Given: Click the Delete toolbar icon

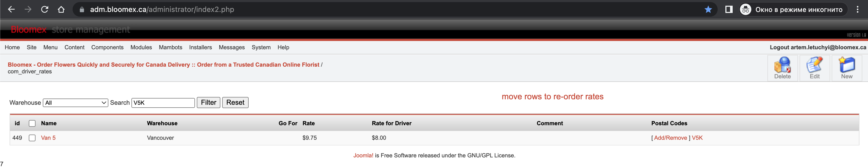Looking at the screenshot, I should click(x=782, y=68).
